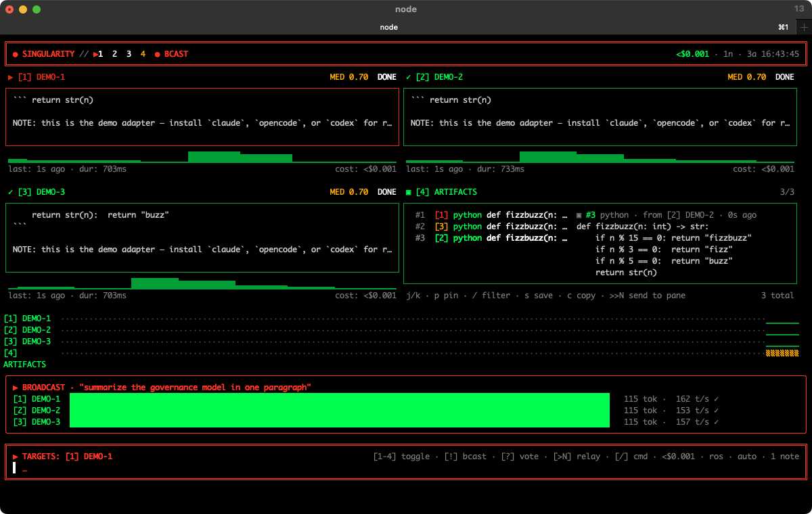Switch to pane 2 in header
This screenshot has height=514, width=812.
(115, 54)
